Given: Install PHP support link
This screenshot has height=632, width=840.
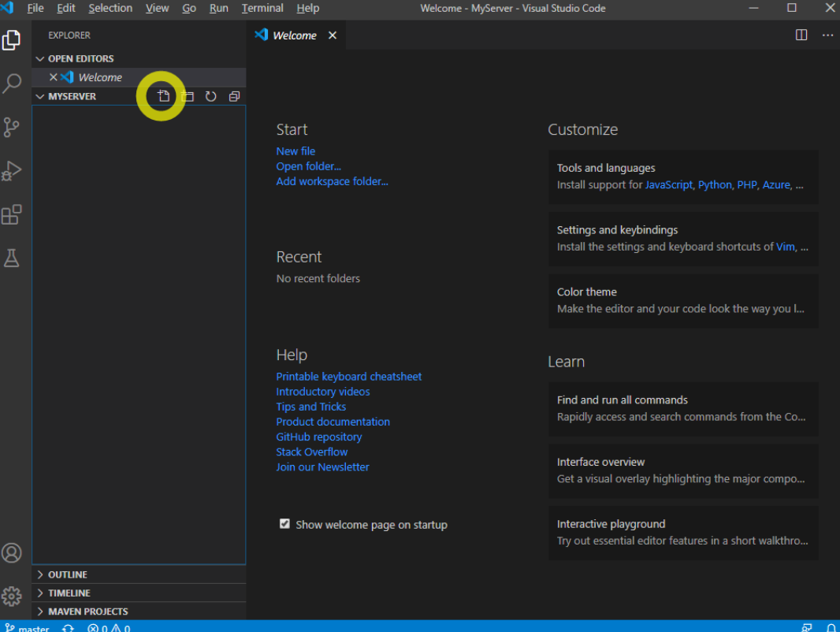Looking at the screenshot, I should [747, 184].
